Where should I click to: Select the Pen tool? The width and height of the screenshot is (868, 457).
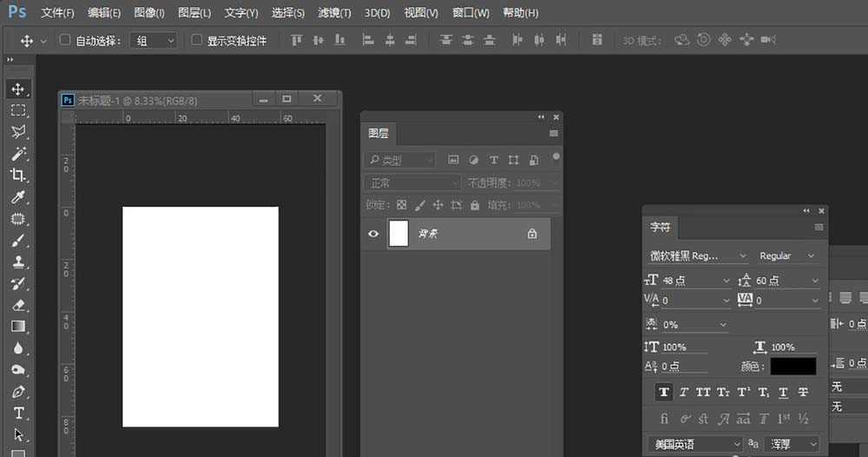point(18,392)
